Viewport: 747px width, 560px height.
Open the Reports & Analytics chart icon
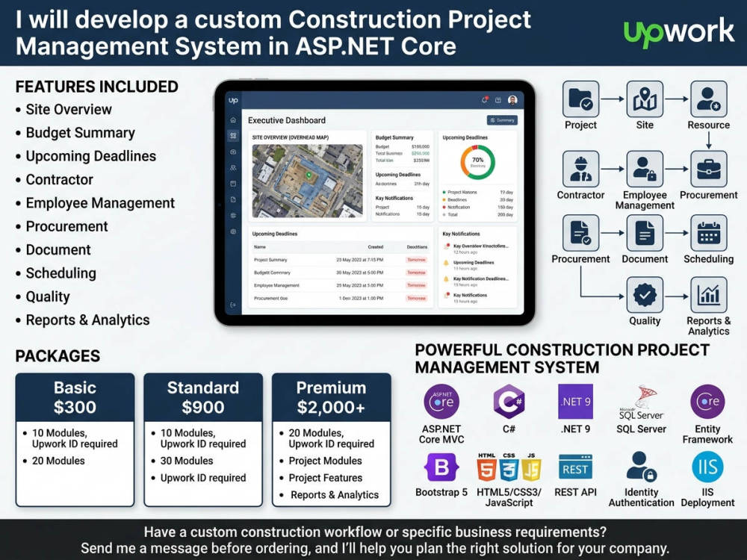point(708,295)
